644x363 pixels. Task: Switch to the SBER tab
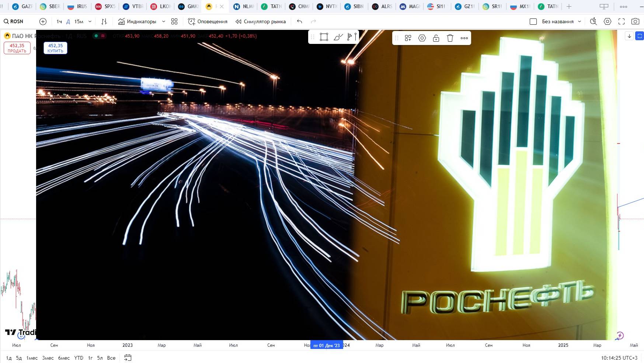50,6
